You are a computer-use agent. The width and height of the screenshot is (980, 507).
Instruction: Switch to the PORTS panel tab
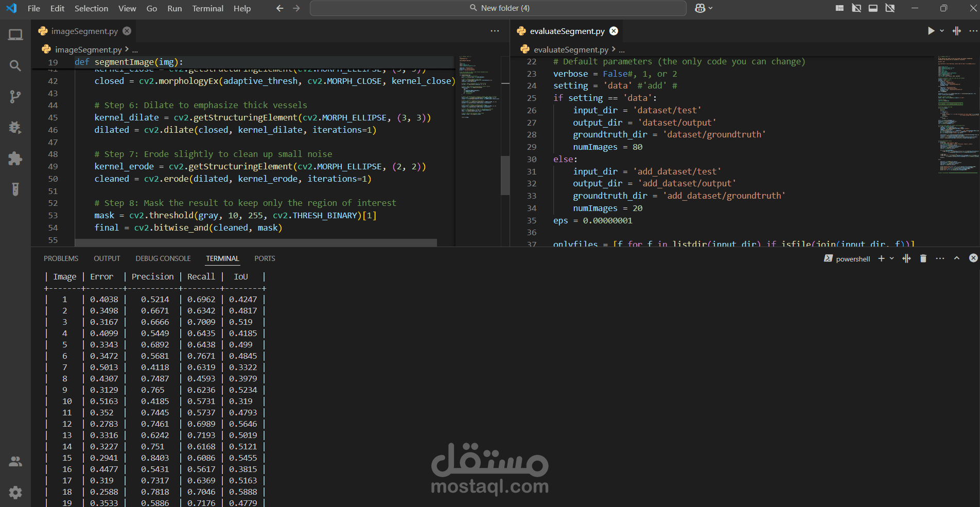pos(265,258)
